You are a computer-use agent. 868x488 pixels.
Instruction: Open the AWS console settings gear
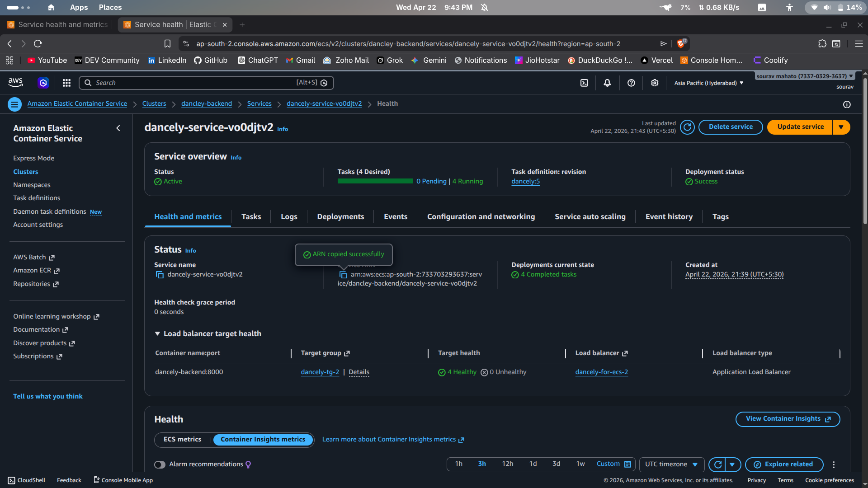click(x=654, y=83)
